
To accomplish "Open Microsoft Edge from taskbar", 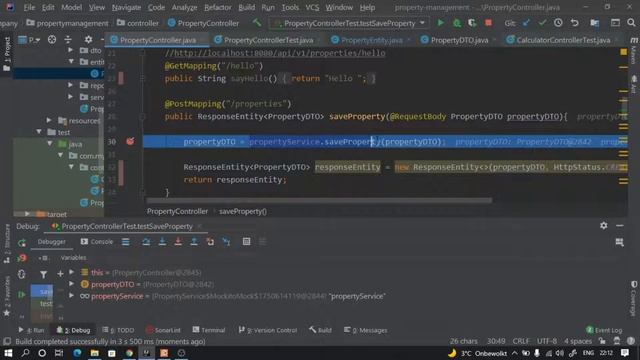I will click(x=77, y=353).
